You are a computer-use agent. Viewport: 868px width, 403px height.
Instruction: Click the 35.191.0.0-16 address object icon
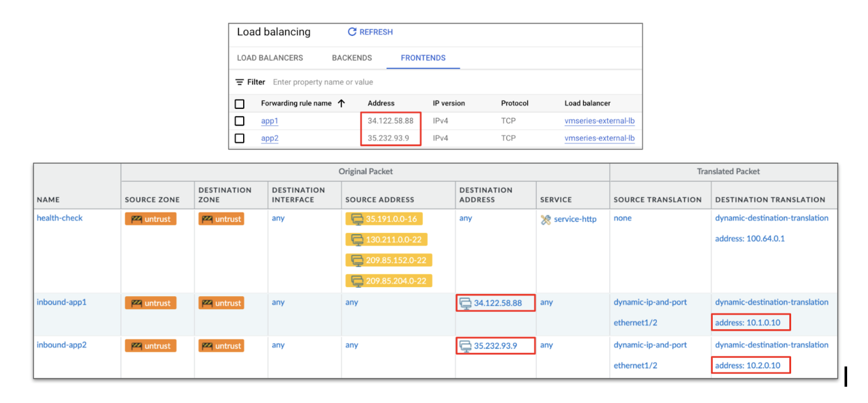[357, 219]
